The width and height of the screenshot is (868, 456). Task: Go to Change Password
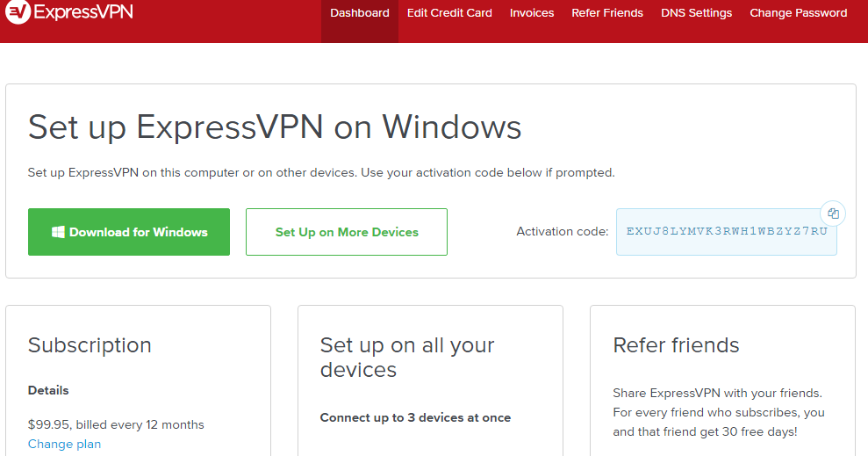pos(799,13)
